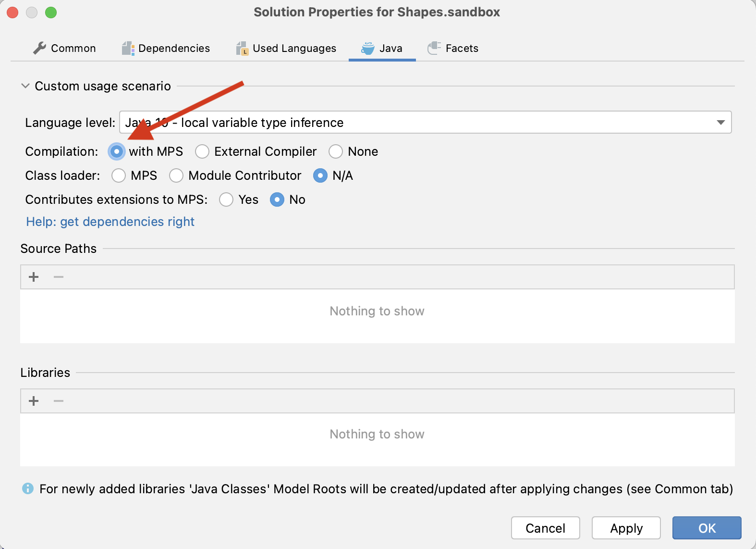
Task: Click the Apply button
Action: [626, 528]
